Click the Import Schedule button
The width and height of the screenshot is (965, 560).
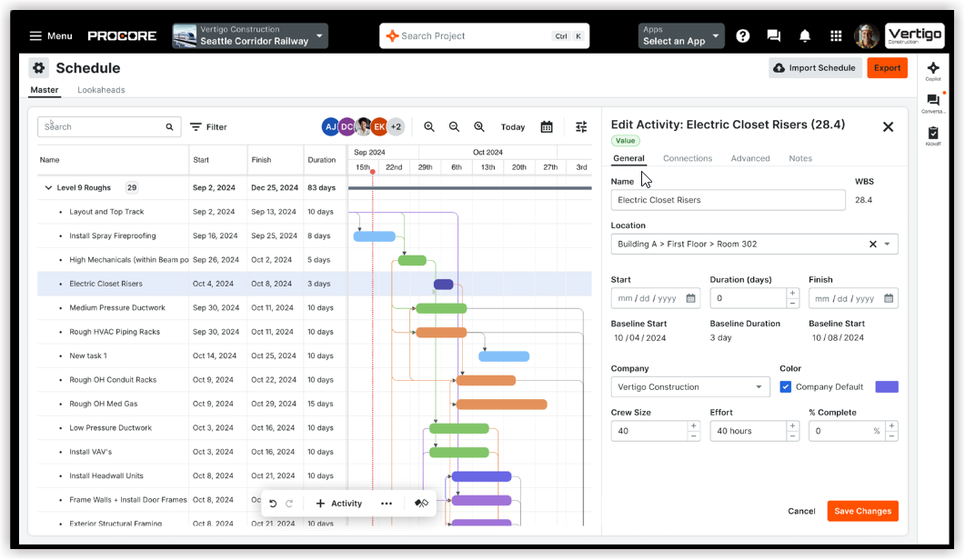click(815, 67)
